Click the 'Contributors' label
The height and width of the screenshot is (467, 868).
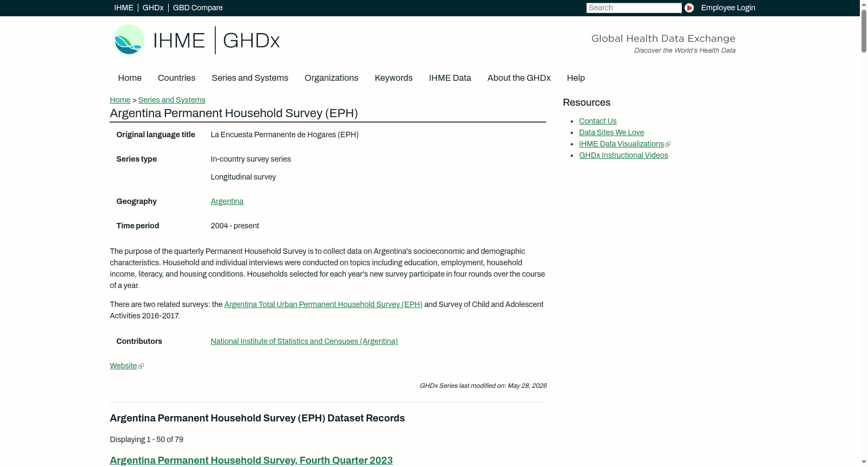click(139, 341)
